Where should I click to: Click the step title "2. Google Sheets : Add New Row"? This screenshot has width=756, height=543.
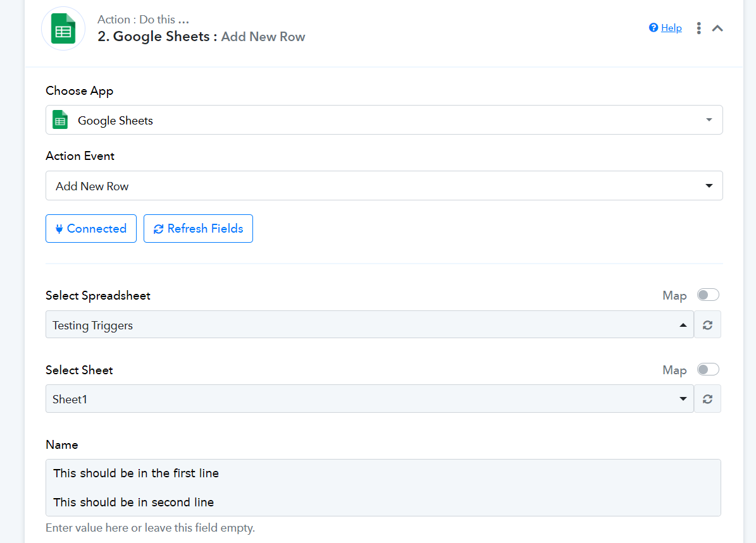pyautogui.click(x=201, y=37)
